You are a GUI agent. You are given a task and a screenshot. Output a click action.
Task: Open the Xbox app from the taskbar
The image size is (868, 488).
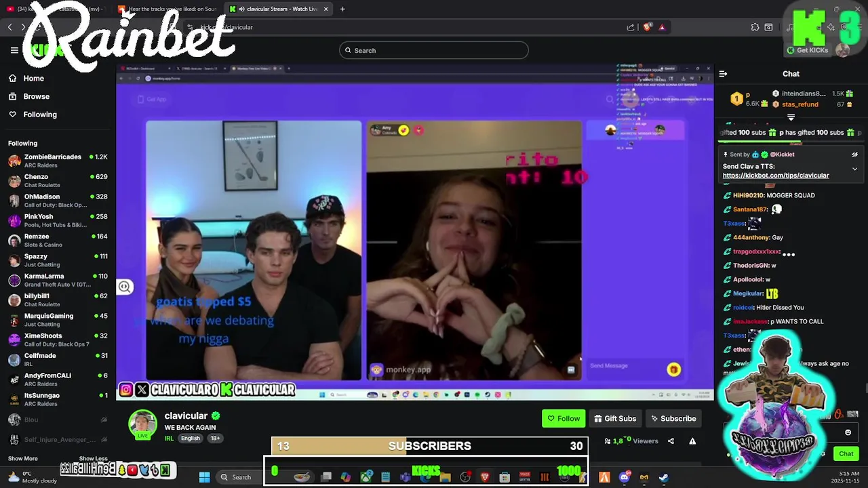click(x=367, y=477)
